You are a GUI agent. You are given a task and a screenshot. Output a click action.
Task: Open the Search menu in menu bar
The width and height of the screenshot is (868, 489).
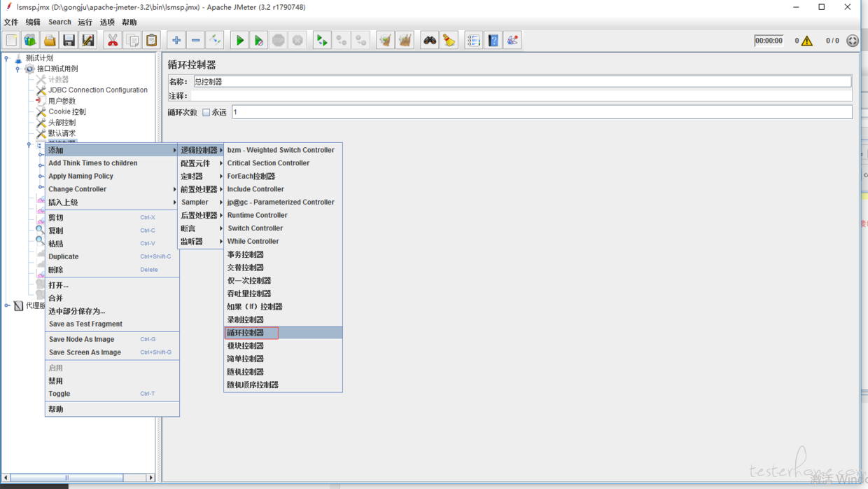click(x=59, y=22)
